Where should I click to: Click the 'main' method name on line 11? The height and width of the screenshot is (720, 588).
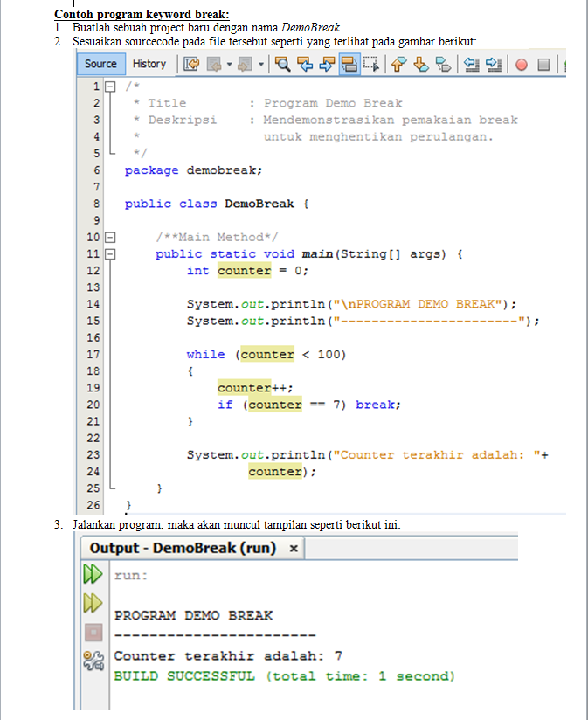click(317, 254)
